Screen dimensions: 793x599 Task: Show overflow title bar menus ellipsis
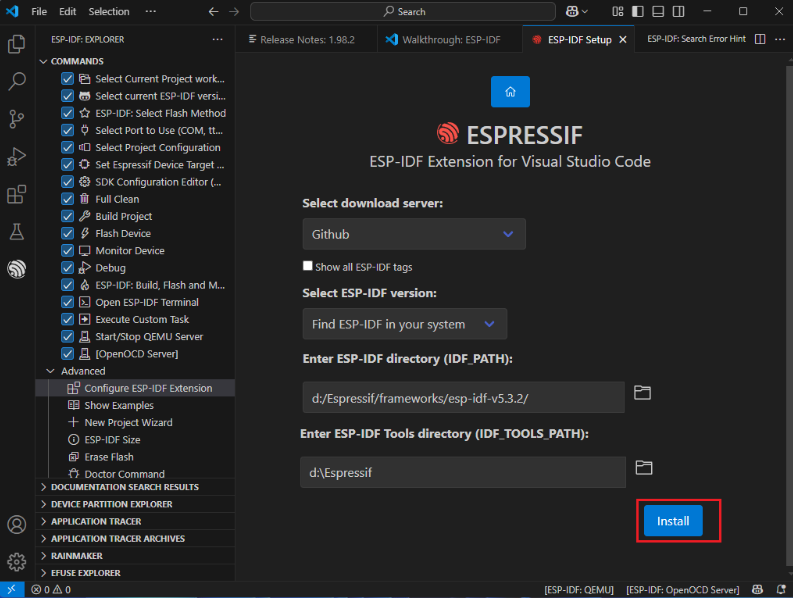pyautogui.click(x=151, y=11)
